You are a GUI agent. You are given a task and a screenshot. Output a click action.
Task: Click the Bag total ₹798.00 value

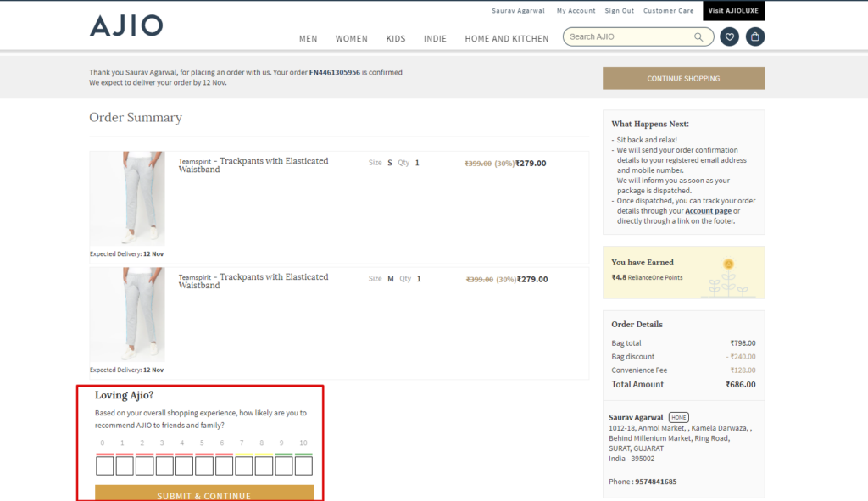[743, 343]
